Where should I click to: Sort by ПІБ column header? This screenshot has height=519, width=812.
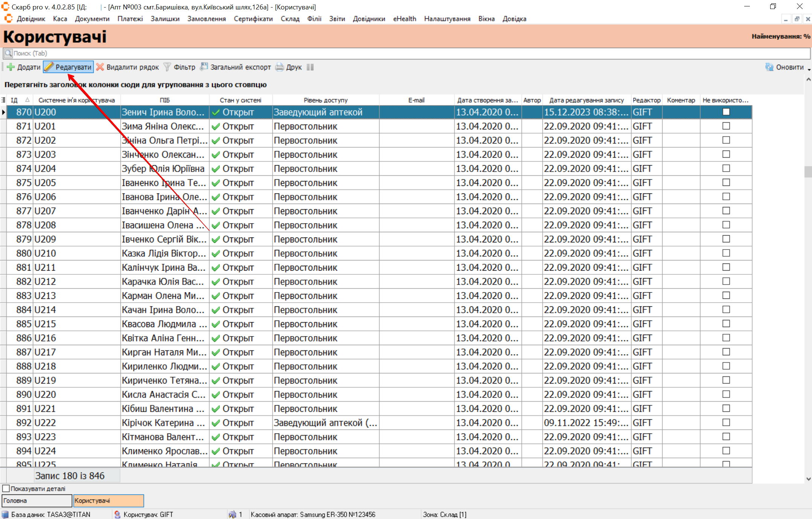[x=165, y=100]
